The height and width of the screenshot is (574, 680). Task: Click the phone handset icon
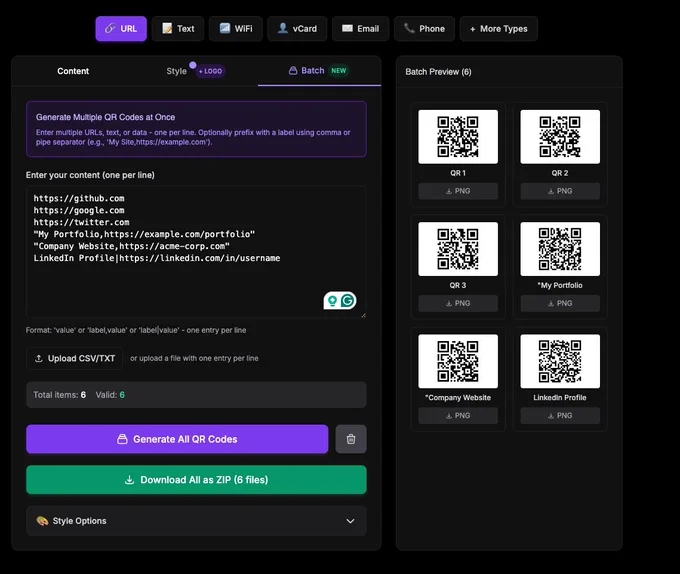pos(409,29)
